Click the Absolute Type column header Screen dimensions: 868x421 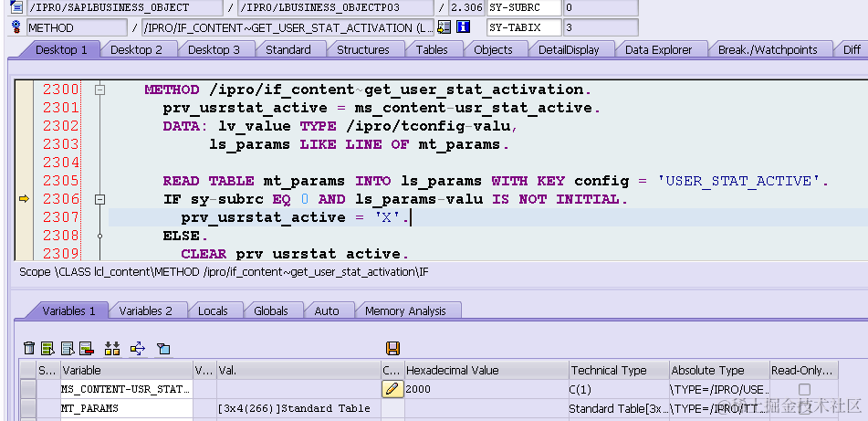tap(718, 370)
